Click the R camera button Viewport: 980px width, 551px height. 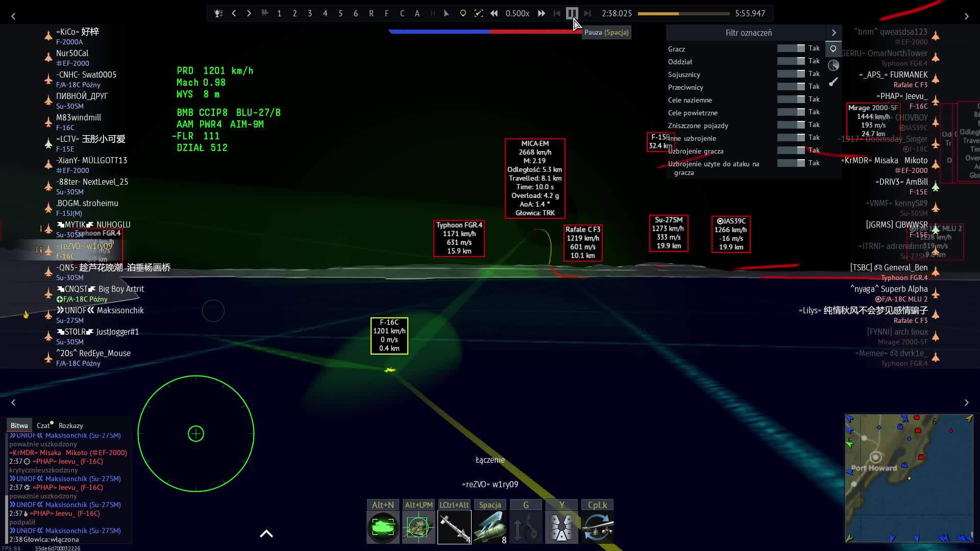[x=371, y=13]
